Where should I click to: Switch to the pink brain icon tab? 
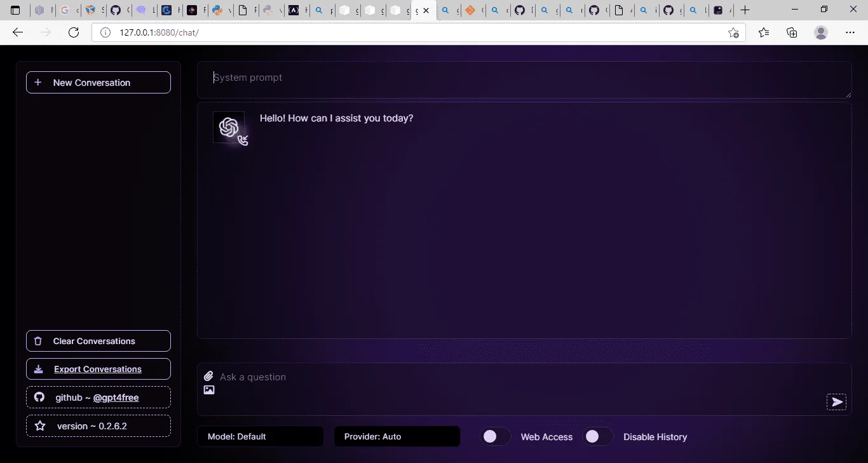(144, 10)
